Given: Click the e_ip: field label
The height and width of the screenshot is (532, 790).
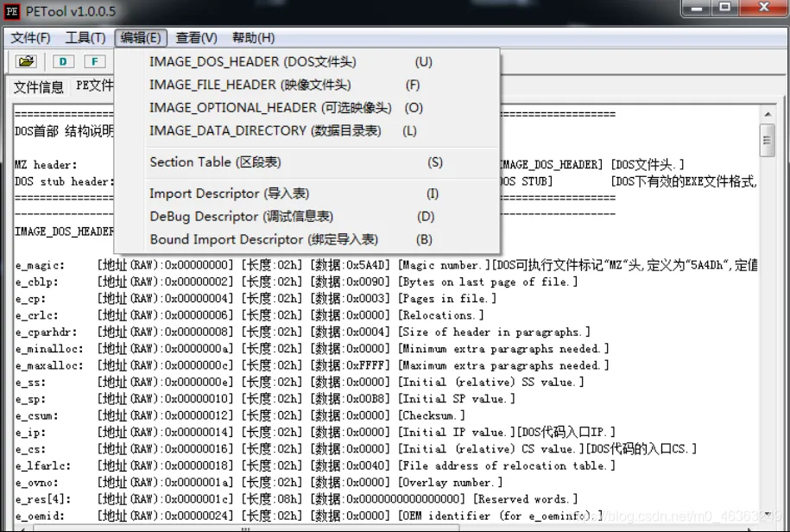Looking at the screenshot, I should tap(30, 433).
